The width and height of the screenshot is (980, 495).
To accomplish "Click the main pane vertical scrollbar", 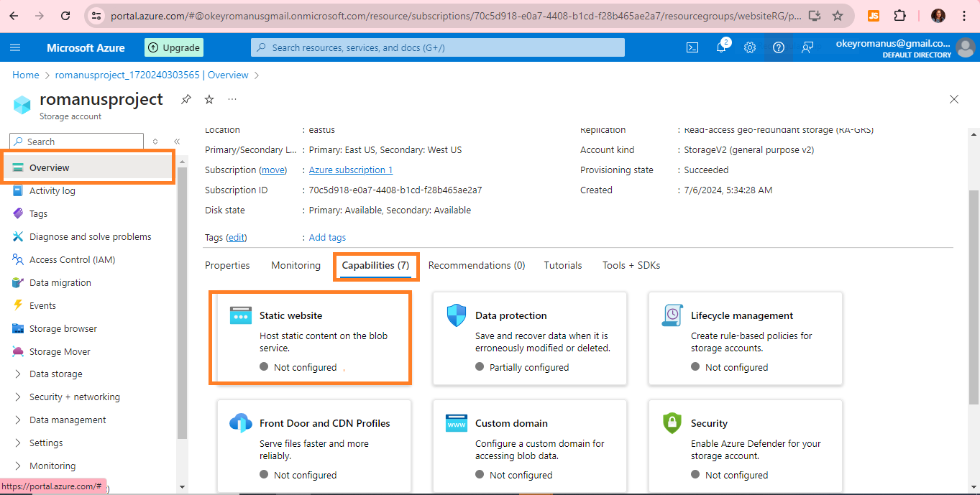I will [x=974, y=297].
